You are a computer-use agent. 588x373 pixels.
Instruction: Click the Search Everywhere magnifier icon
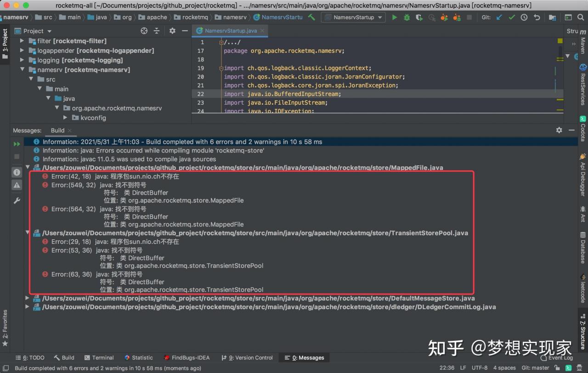pos(582,17)
